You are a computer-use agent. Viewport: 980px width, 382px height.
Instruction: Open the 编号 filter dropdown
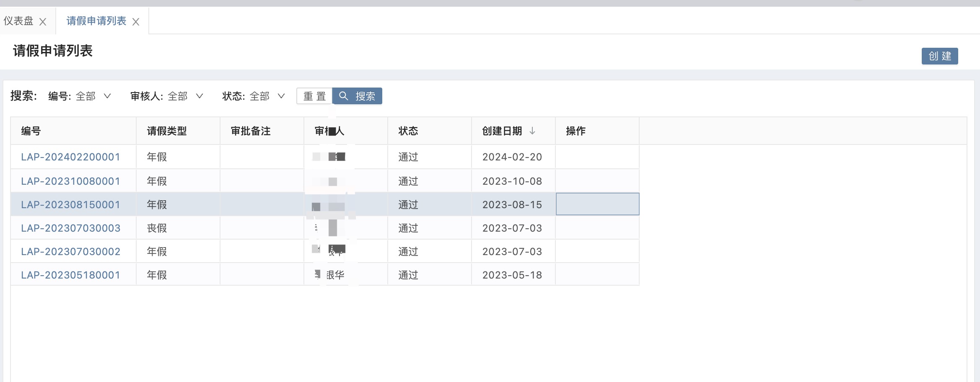93,96
